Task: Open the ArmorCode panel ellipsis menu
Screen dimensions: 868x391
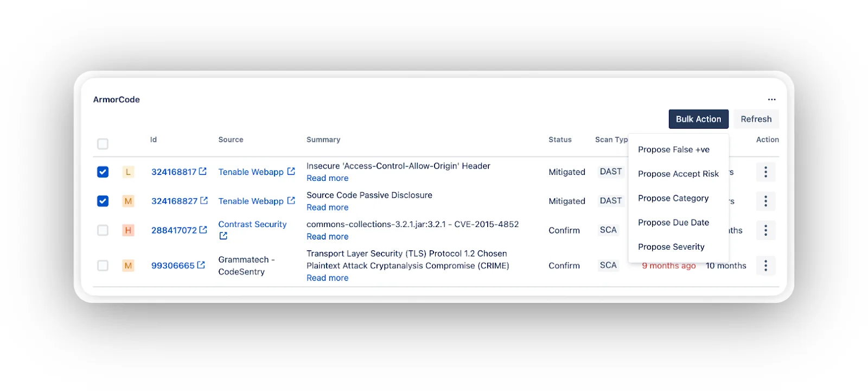Action: 771,99
